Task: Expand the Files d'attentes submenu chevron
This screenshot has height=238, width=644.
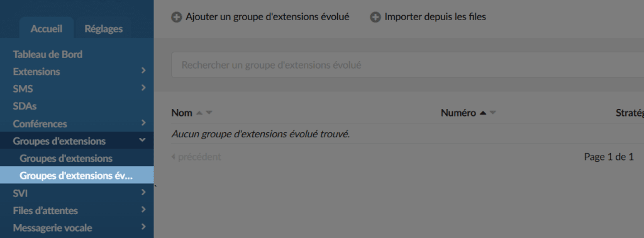Action: tap(143, 209)
